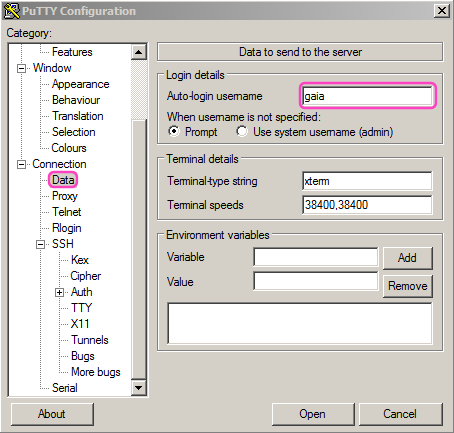This screenshot has width=454, height=433.
Task: Open the Colours settings page
Action: pyautogui.click(x=69, y=148)
